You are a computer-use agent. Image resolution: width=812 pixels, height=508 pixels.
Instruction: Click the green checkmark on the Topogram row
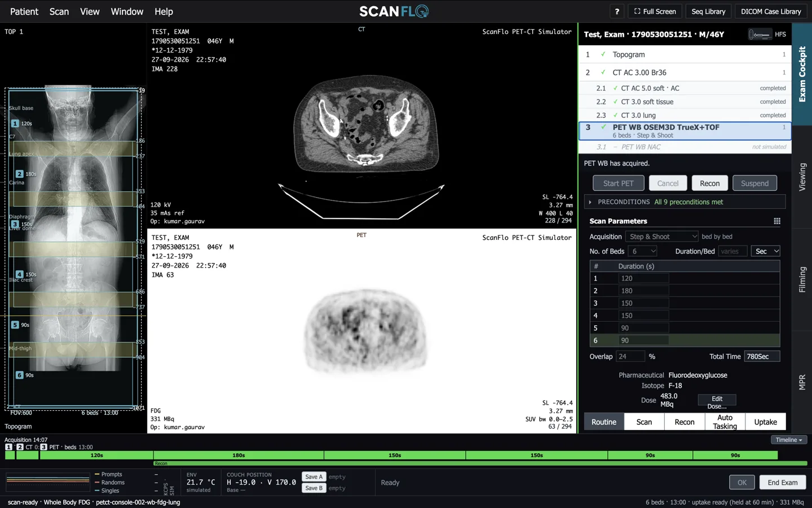tap(603, 54)
